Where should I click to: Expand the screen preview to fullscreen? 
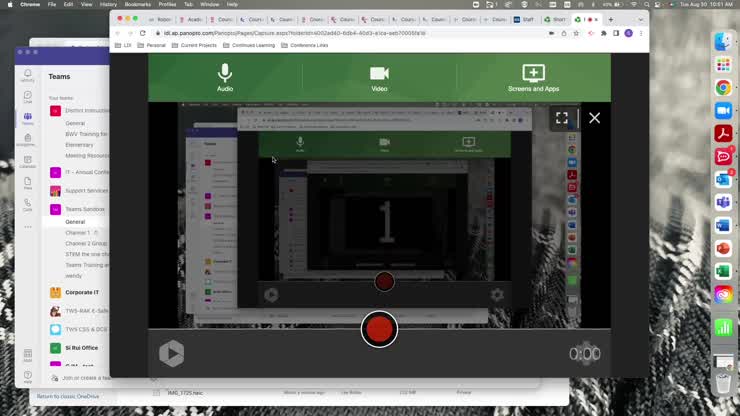point(562,118)
